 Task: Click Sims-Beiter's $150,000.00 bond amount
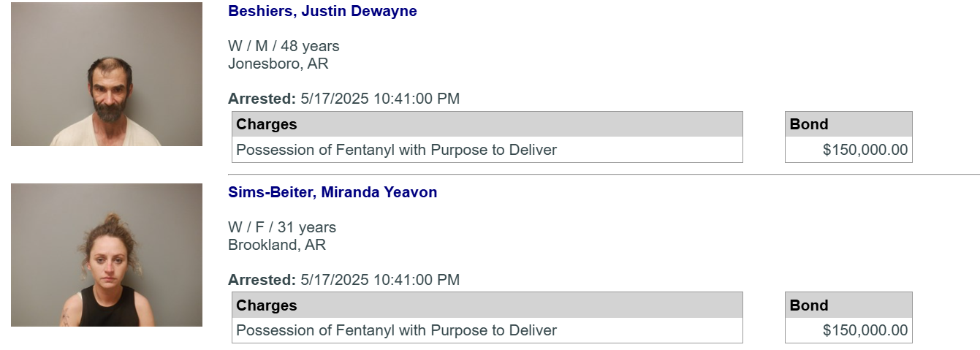[865, 330]
